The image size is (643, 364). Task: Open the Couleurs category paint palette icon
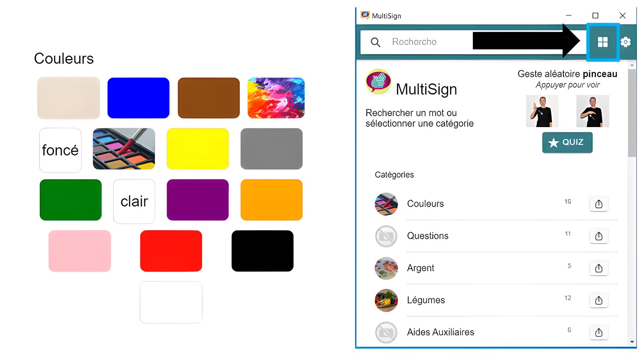coord(386,204)
